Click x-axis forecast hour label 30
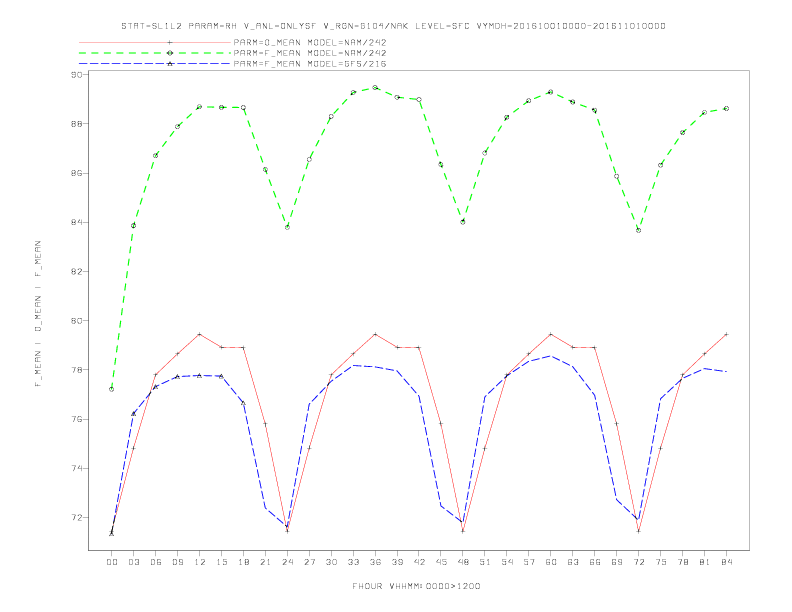The width and height of the screenshot is (792, 612). click(x=331, y=562)
